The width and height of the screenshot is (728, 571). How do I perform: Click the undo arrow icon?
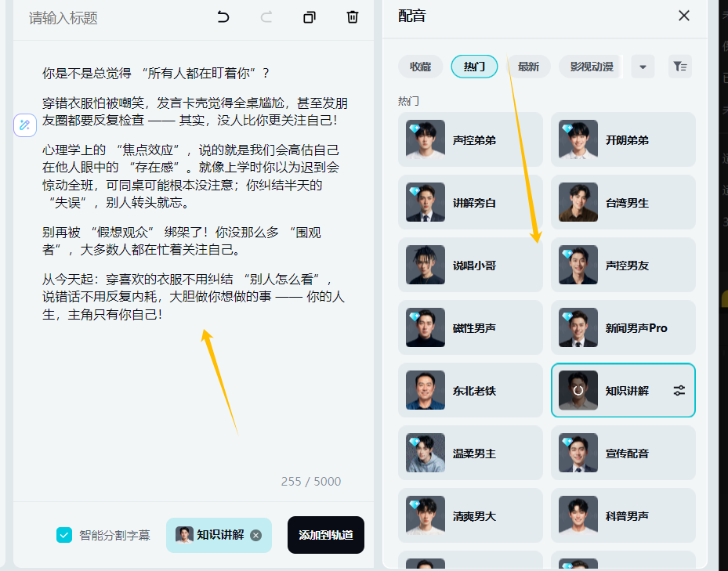click(x=223, y=17)
